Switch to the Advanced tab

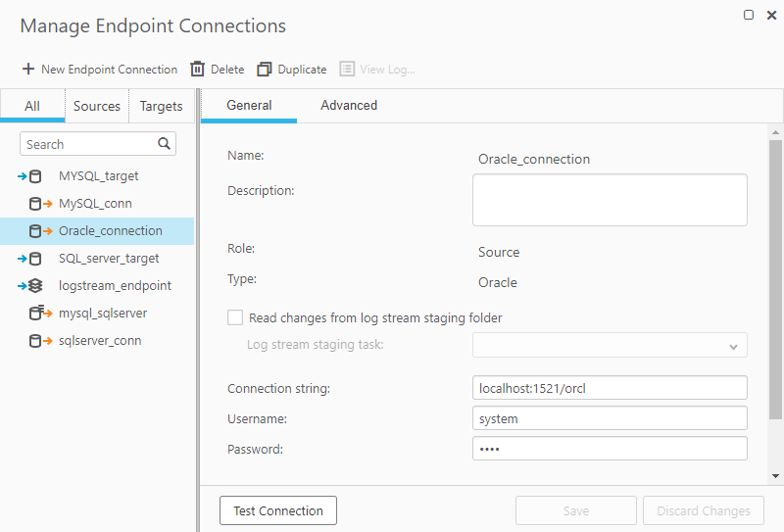coord(349,106)
